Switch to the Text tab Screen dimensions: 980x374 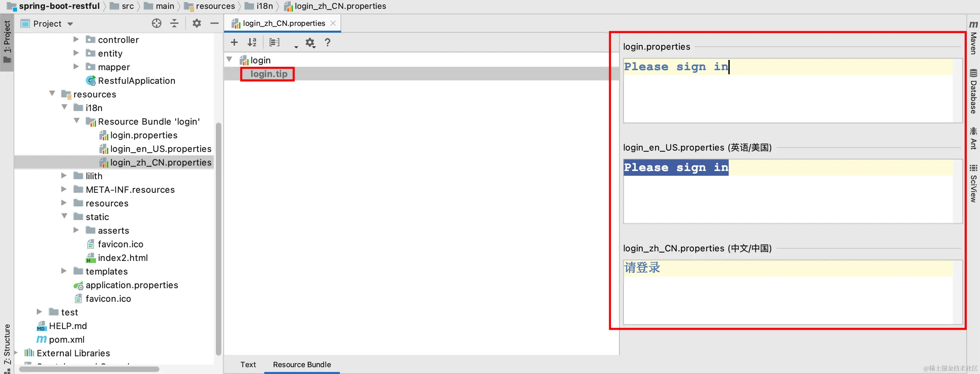(248, 364)
